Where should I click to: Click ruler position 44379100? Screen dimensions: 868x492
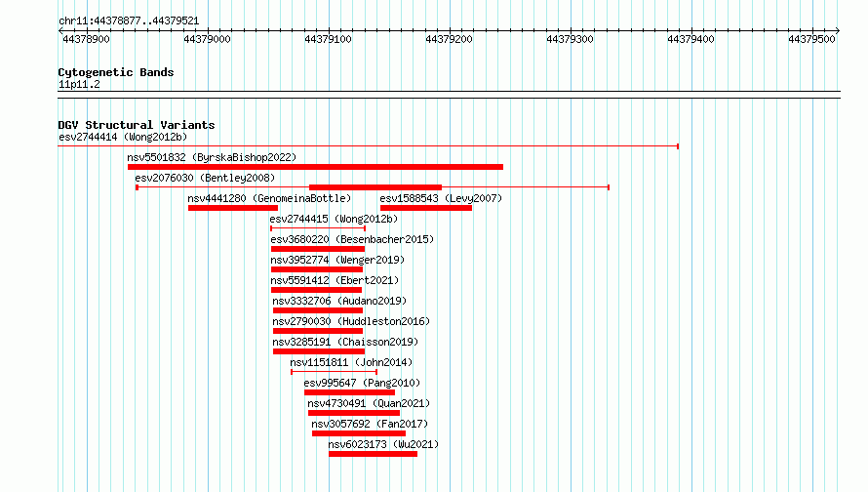(x=329, y=39)
